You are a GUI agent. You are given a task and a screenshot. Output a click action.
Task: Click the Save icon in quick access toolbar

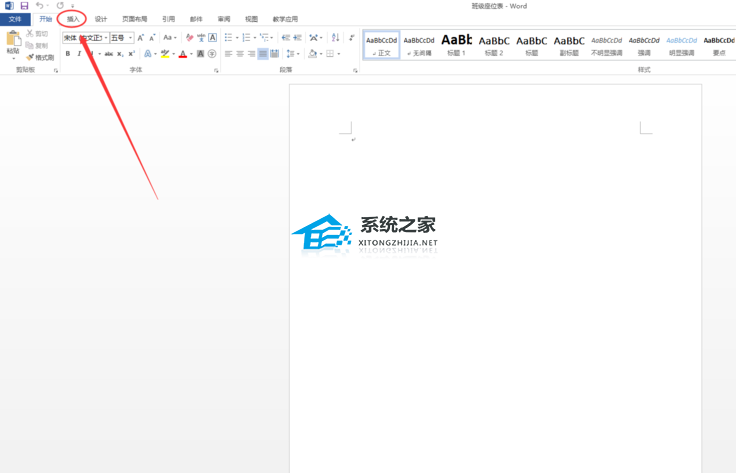point(24,6)
